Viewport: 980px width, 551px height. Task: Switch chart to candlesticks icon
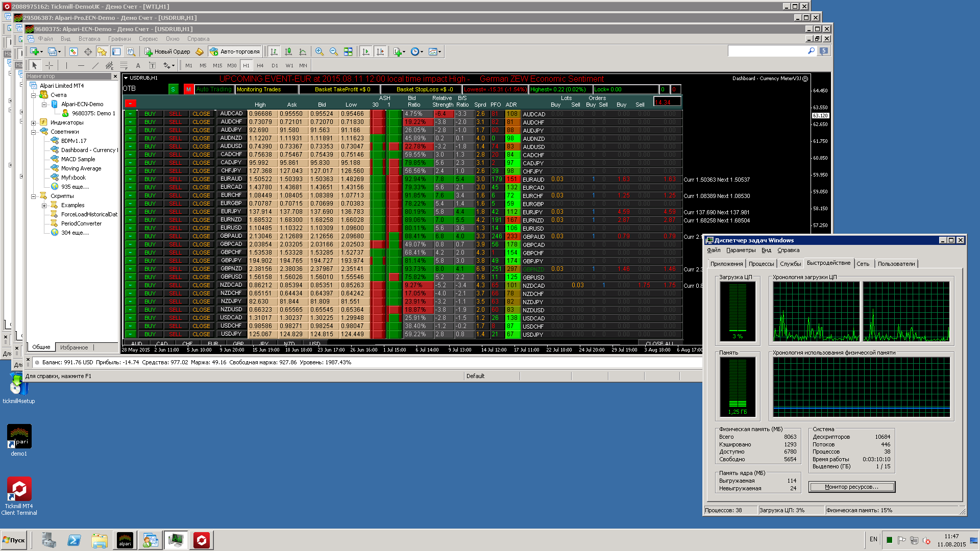288,52
